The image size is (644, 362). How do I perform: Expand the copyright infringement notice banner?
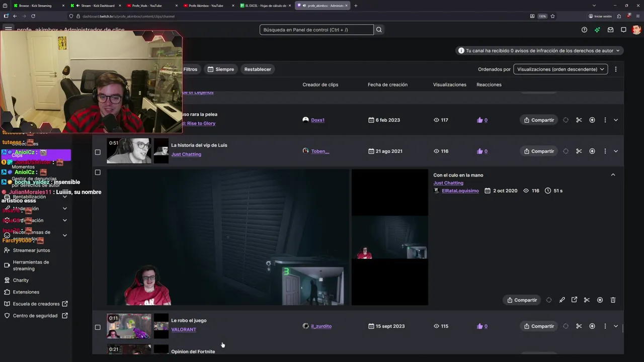[540, 51]
